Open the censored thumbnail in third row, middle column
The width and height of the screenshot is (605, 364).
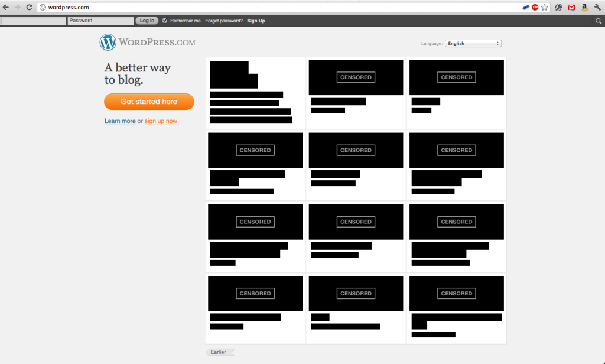356,222
